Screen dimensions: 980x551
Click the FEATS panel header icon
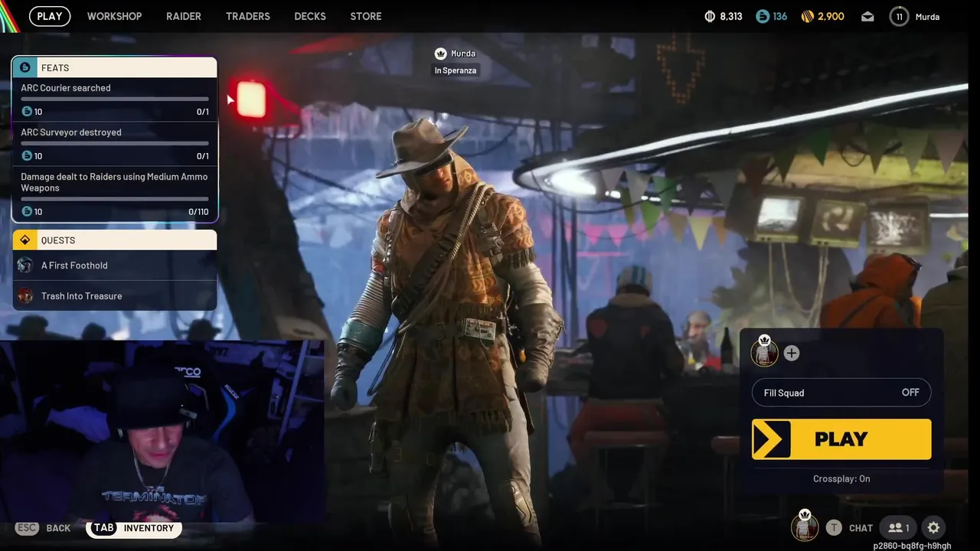tap(24, 67)
